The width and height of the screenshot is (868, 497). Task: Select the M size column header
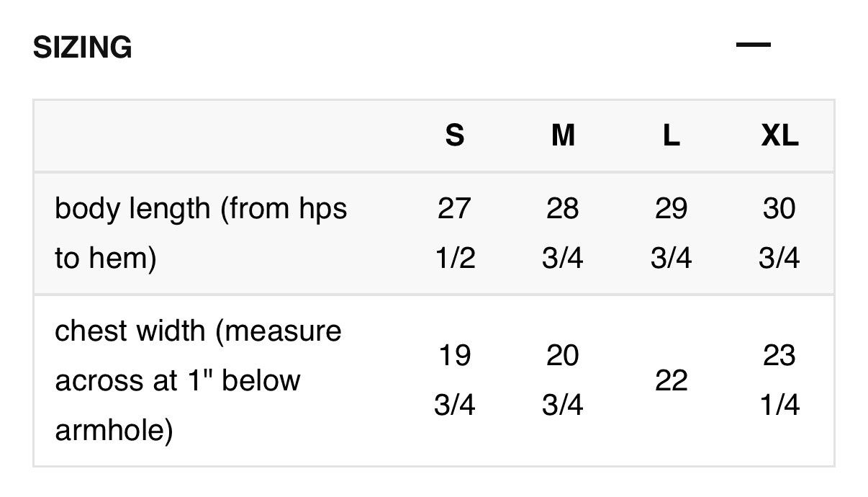pos(563,135)
